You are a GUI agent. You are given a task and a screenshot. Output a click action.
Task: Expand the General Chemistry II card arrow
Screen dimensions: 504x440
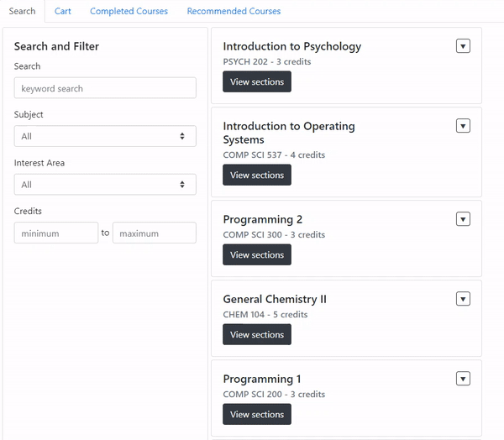pyautogui.click(x=463, y=299)
